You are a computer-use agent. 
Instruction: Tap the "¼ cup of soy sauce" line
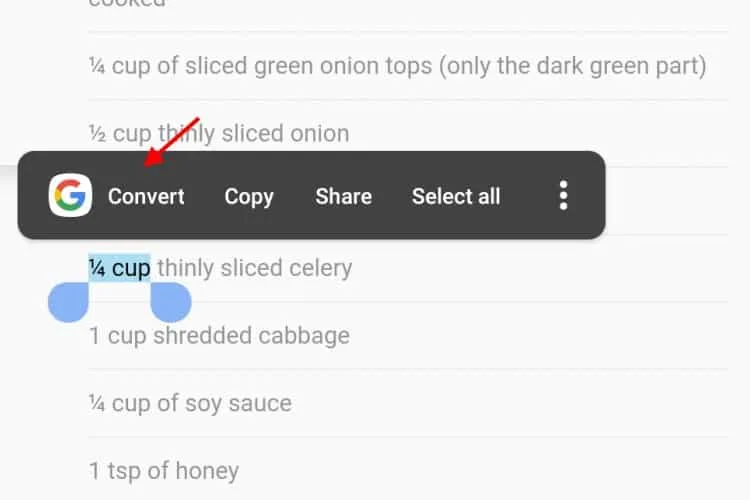tap(190, 403)
